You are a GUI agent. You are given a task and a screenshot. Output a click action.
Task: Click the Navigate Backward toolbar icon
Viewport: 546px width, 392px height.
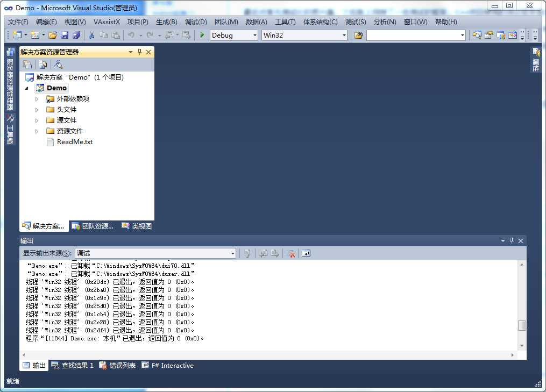coord(169,35)
